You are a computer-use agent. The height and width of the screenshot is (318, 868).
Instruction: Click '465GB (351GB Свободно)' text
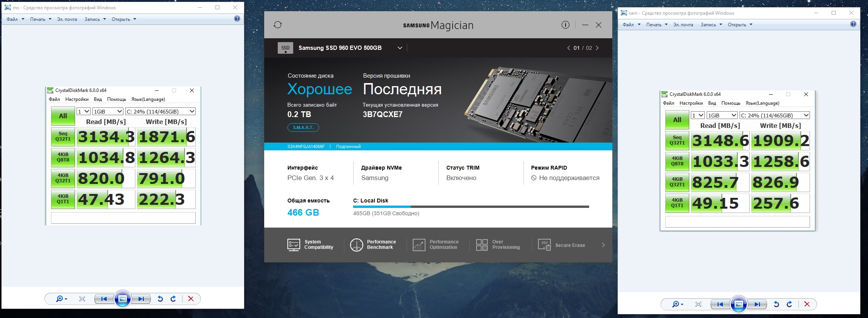pos(386,213)
